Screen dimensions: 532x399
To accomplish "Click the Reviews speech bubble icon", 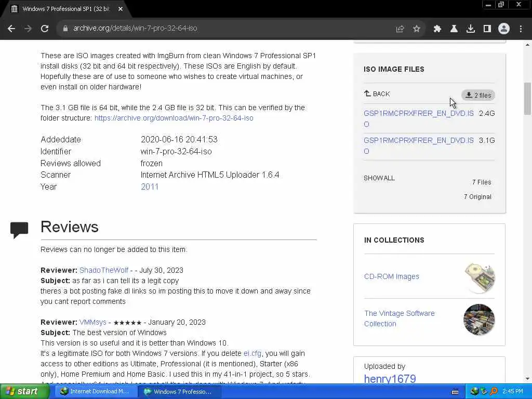I will (19, 230).
